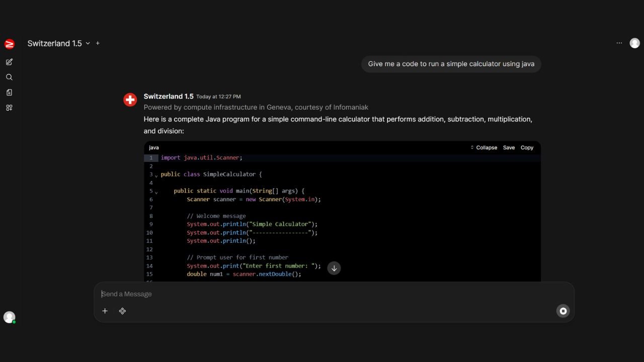Screen dimensions: 644x362
Task: Click the 'java' language label on code block
Action: [154, 148]
